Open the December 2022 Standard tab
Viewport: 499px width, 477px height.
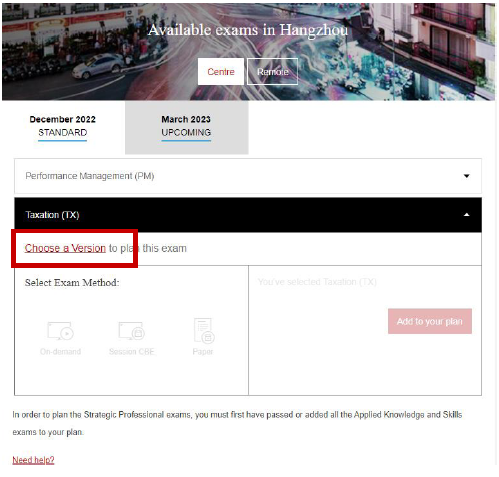[x=63, y=127]
